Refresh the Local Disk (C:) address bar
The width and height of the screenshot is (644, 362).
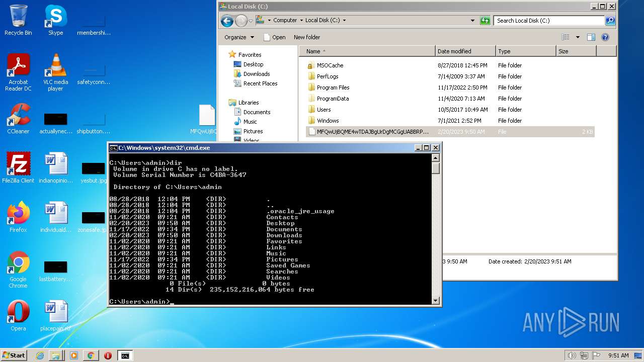pyautogui.click(x=485, y=21)
